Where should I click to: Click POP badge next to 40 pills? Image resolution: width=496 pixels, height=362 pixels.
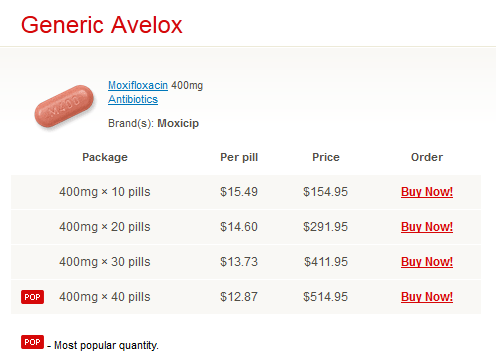click(x=32, y=297)
